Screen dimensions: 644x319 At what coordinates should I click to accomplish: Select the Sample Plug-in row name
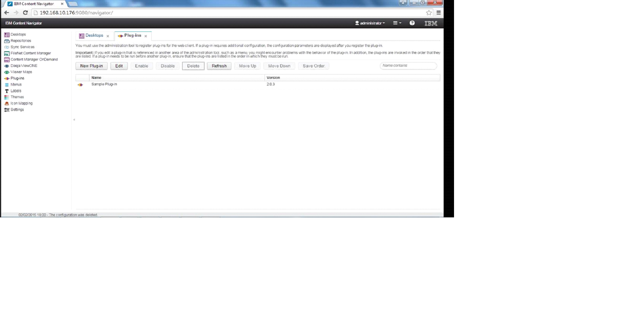pos(104,84)
